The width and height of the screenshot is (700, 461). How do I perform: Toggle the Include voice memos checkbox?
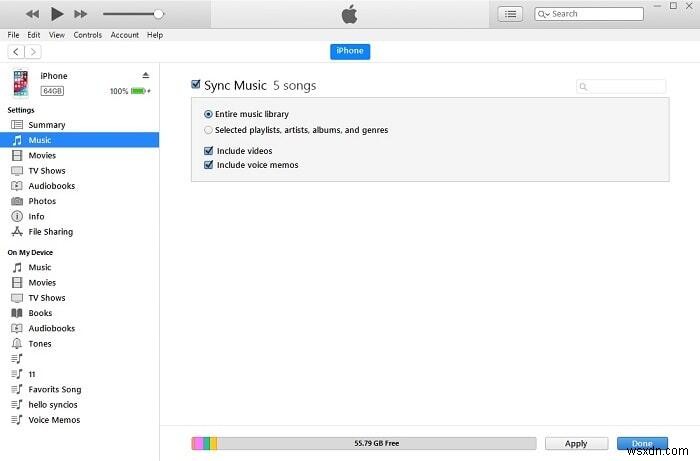(x=208, y=165)
